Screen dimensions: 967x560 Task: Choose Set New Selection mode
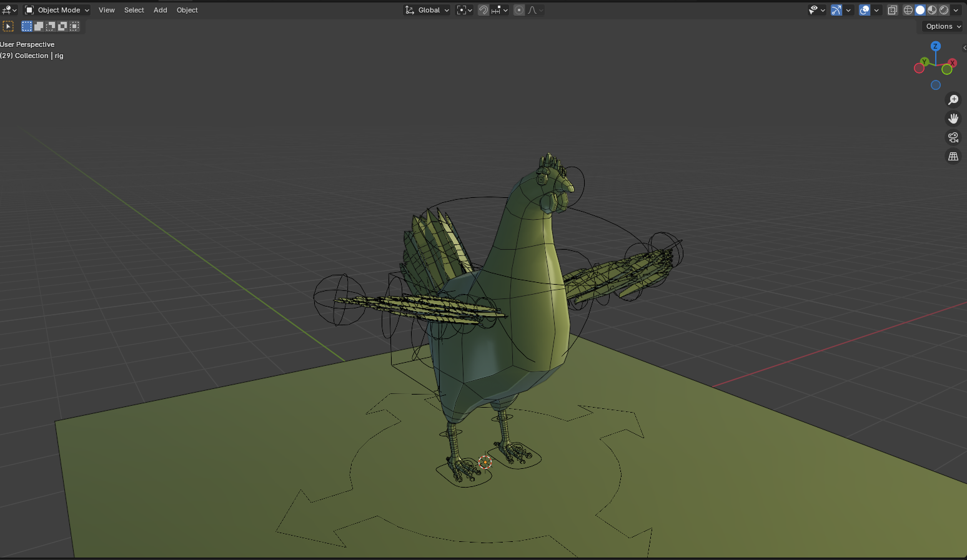[x=27, y=26]
